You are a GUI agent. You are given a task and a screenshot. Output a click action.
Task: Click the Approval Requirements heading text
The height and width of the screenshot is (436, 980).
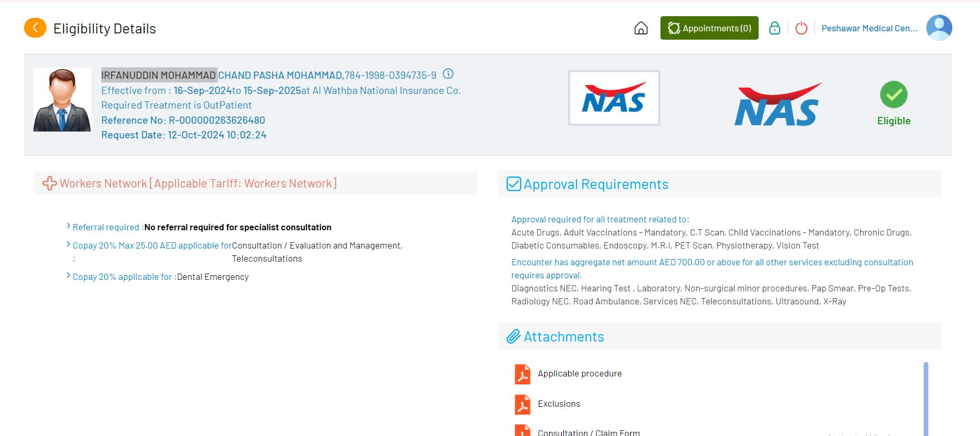pos(596,184)
